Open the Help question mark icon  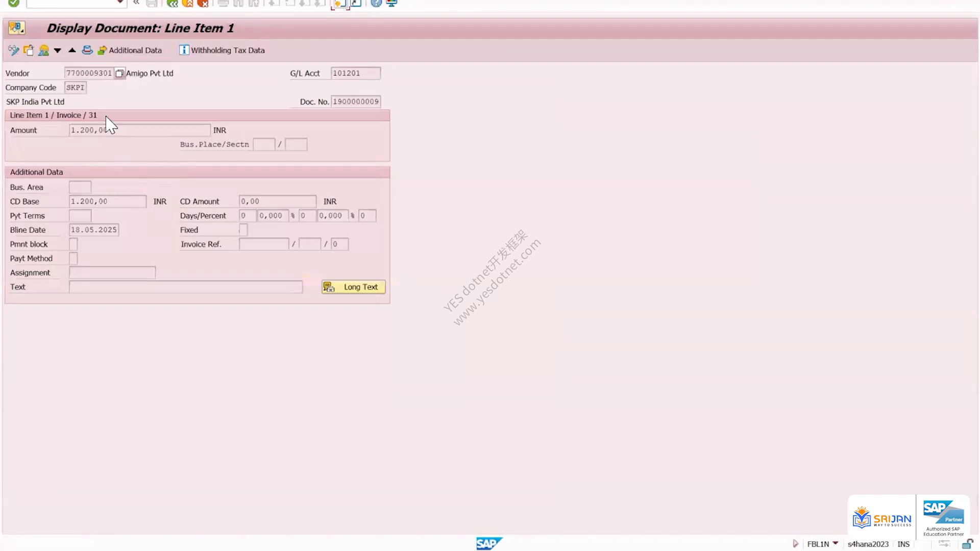[376, 3]
